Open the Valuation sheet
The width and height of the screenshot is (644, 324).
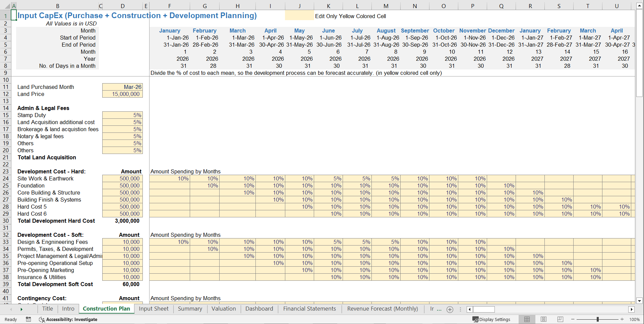pos(224,309)
